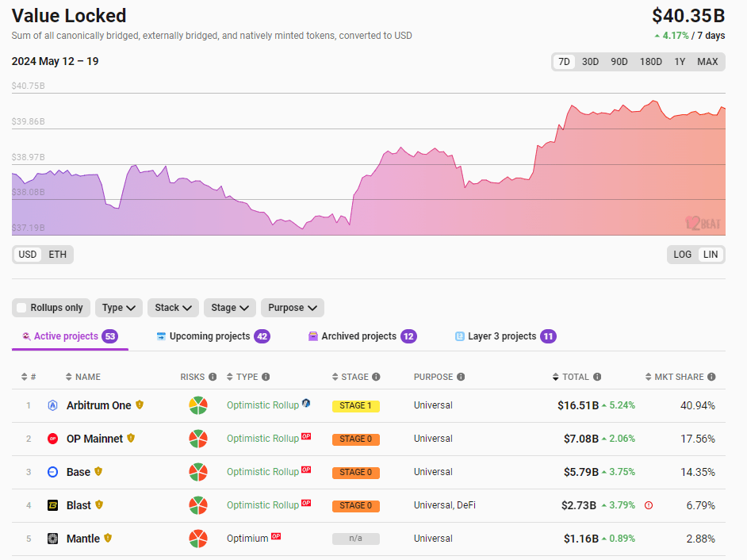Click the info icon next to STAGE header
This screenshot has width=747, height=560.
click(377, 377)
